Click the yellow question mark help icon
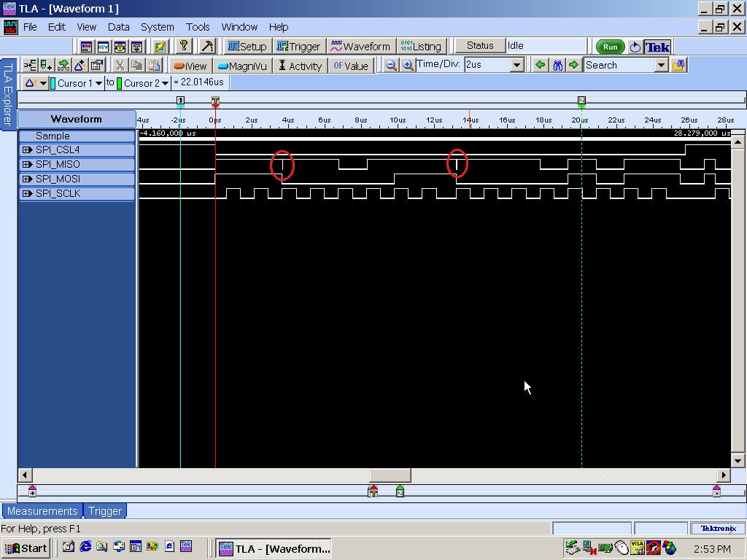 coord(184,46)
